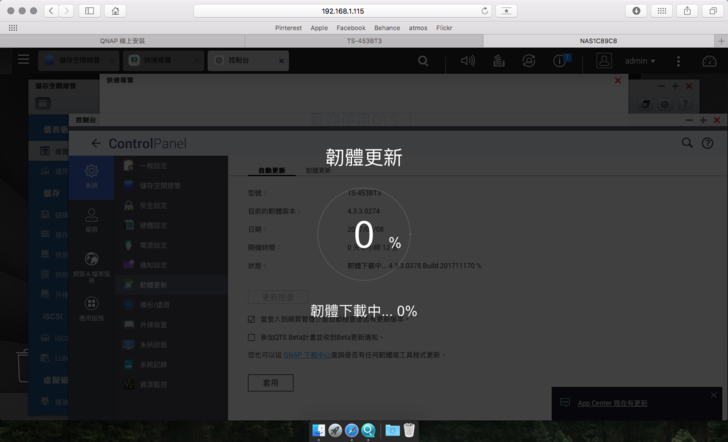This screenshot has width=728, height=442.
Task: Switch to TS-453BT3 browser tab
Action: 364,40
